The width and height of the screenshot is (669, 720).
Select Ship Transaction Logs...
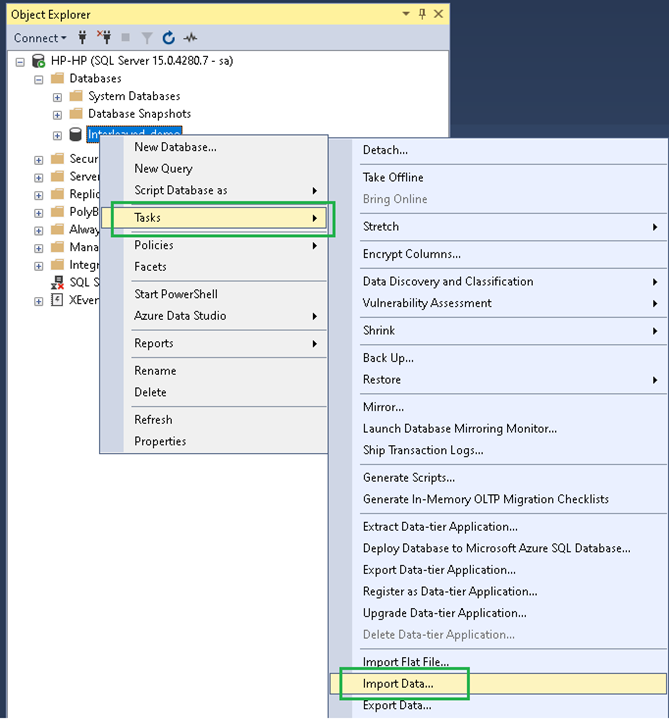[x=498, y=450]
